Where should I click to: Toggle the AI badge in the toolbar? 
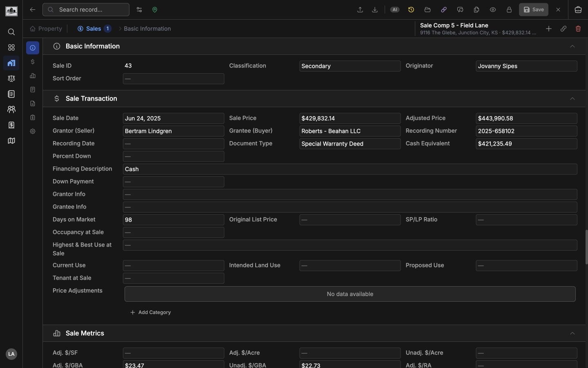(x=395, y=10)
